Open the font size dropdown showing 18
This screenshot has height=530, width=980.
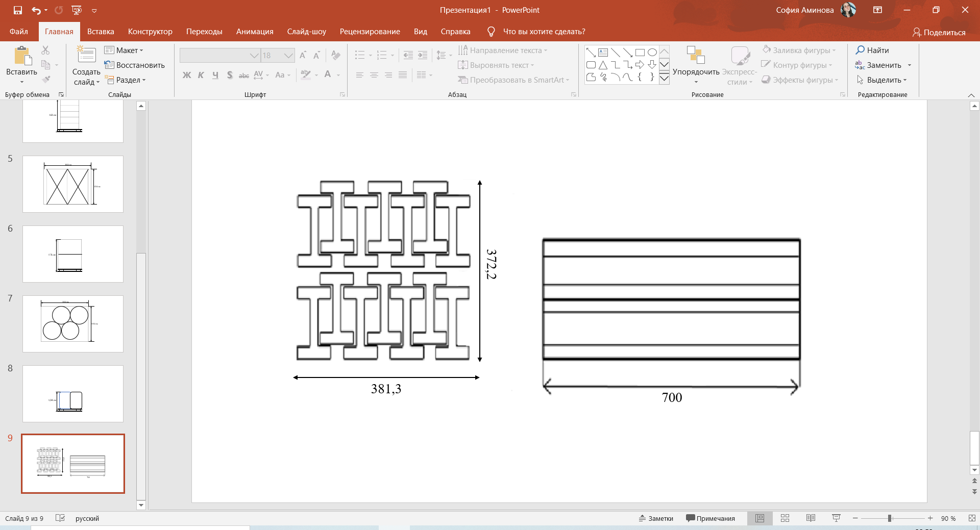(x=288, y=56)
